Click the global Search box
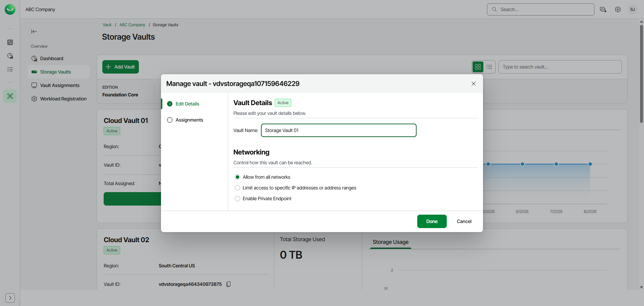Image resolution: width=644 pixels, height=306 pixels. [540, 9]
